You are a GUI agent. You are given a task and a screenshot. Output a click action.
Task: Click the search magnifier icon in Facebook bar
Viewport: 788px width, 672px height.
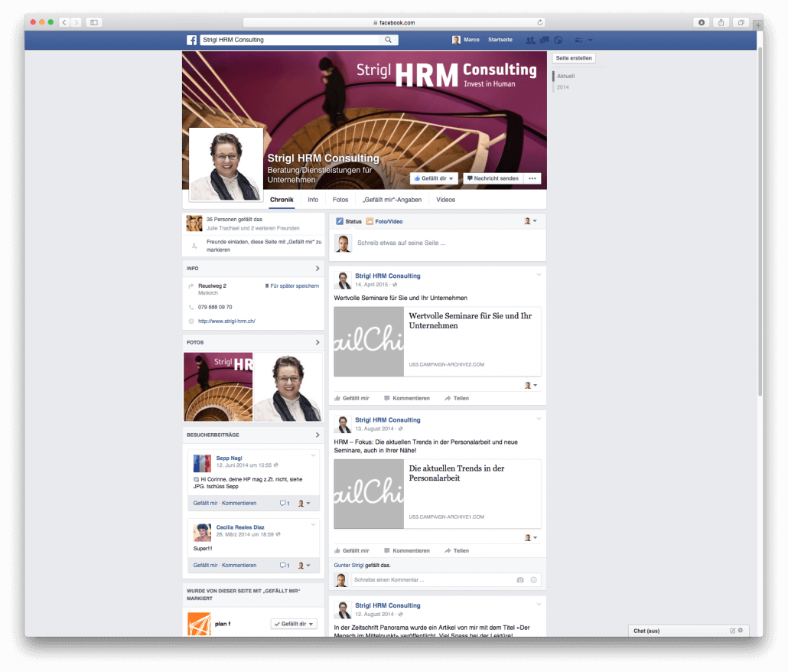click(388, 40)
